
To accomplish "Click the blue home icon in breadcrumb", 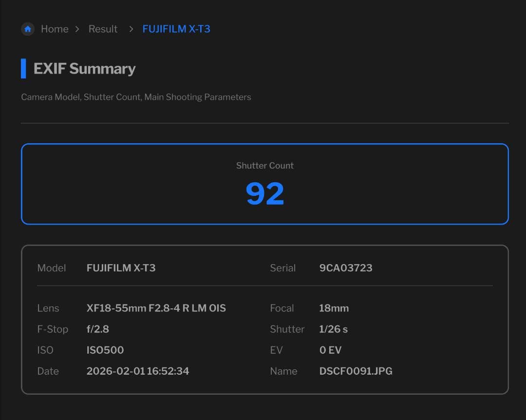I will (28, 29).
